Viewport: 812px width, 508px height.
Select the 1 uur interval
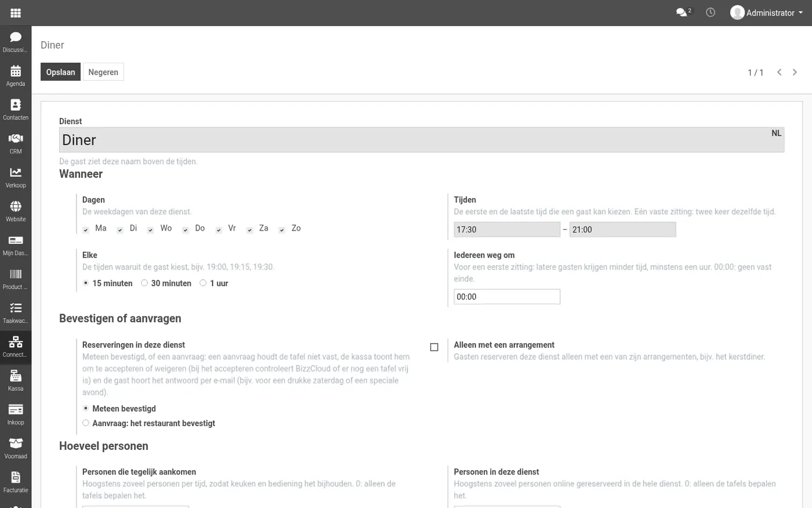tap(203, 283)
